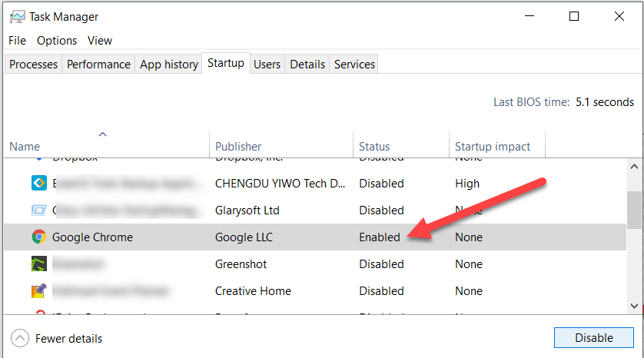Image resolution: width=644 pixels, height=358 pixels.
Task: Switch to the Performance tab
Action: 98,65
